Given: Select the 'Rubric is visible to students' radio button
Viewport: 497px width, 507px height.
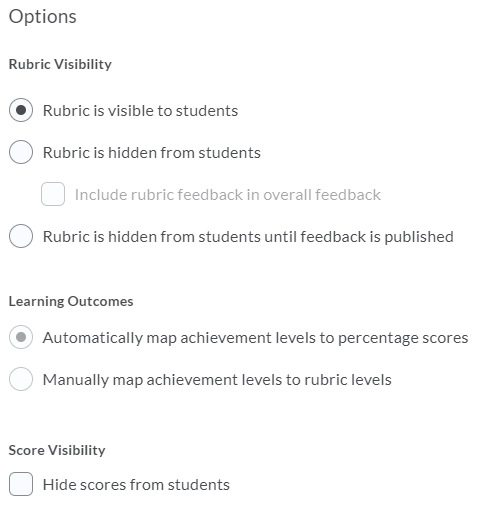Looking at the screenshot, I should click(21, 110).
